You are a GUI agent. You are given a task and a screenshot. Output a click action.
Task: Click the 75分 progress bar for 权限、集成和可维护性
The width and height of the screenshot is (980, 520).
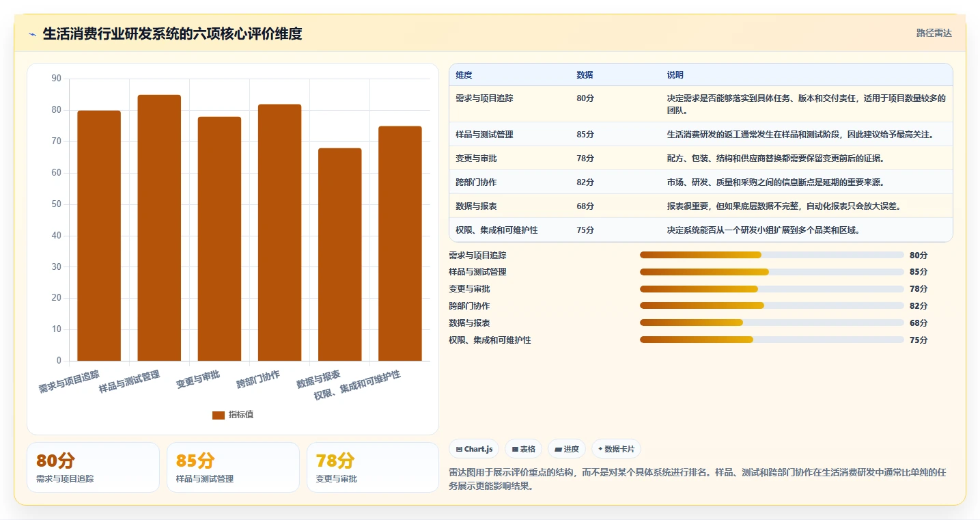[x=772, y=340]
